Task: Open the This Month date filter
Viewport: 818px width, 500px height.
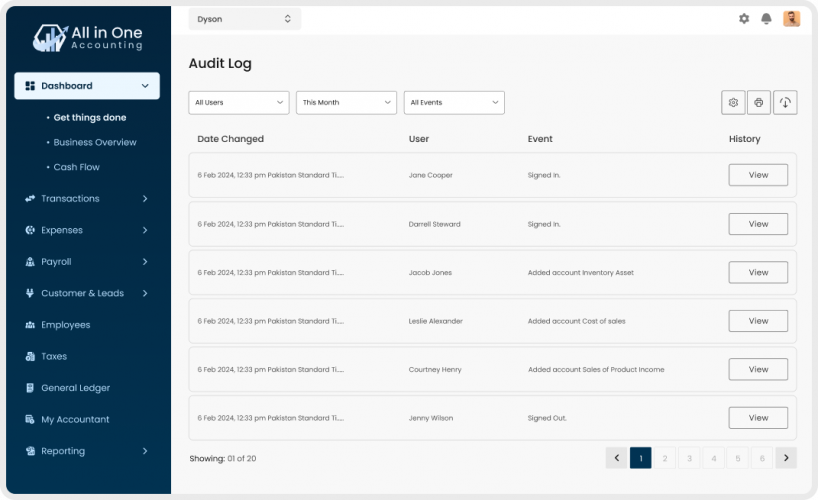Action: 346,102
